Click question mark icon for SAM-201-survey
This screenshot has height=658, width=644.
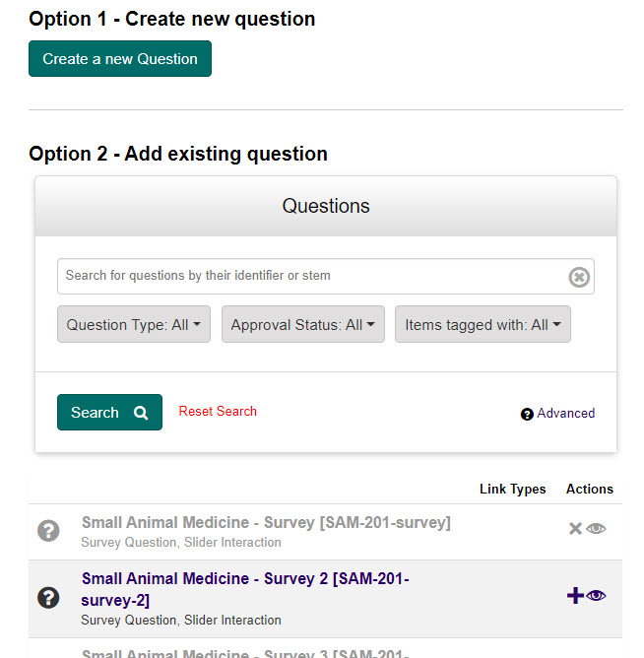point(48,531)
